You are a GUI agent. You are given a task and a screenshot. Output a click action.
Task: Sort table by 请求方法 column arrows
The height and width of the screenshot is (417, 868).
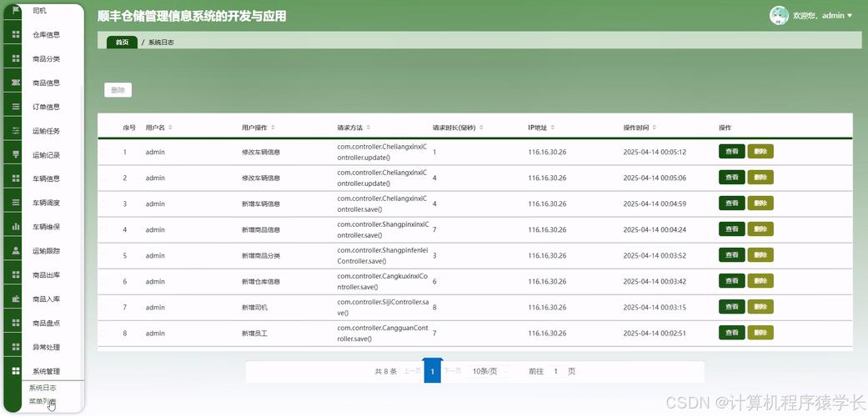point(368,128)
